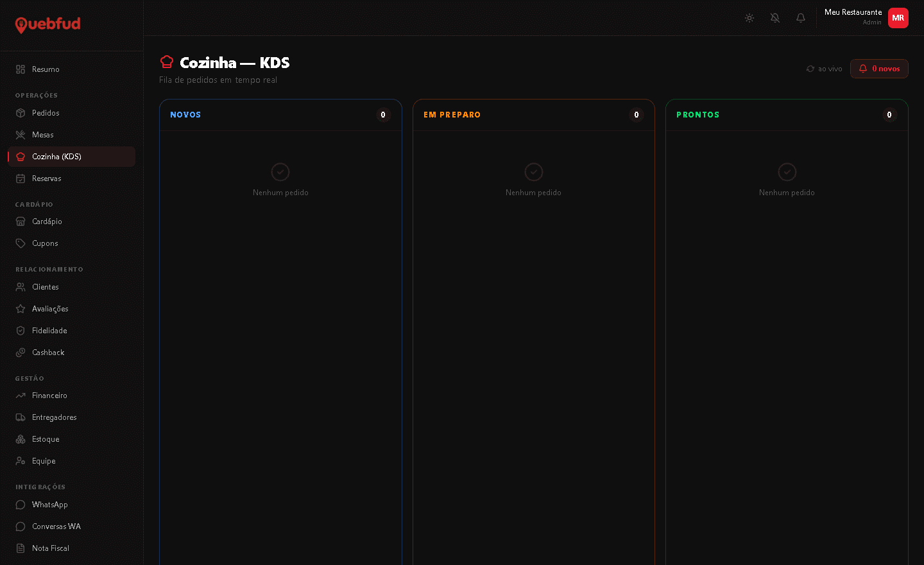Click 'Nenhum pedido' in PRONTOS column
The height and width of the screenshot is (565, 924).
[x=787, y=193]
